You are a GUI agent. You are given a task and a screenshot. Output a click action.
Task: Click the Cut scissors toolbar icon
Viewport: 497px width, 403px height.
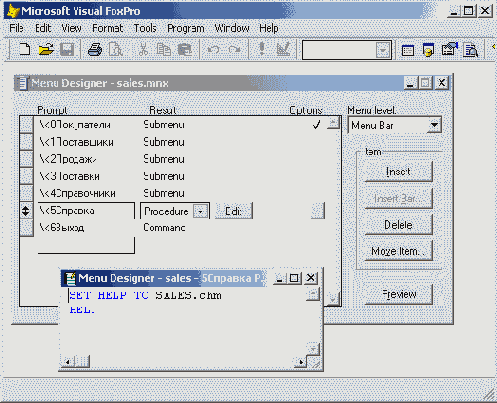(143, 50)
